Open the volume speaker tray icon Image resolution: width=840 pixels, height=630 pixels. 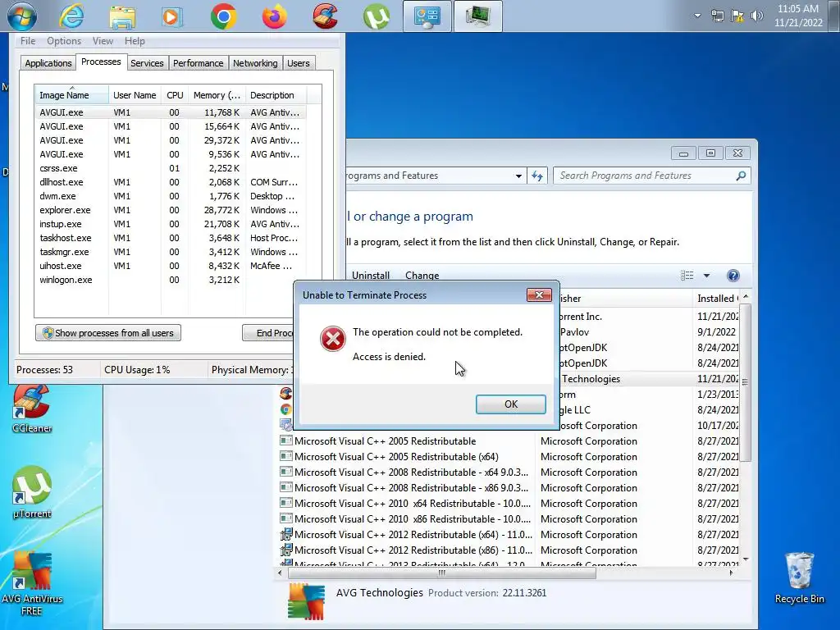[756, 16]
